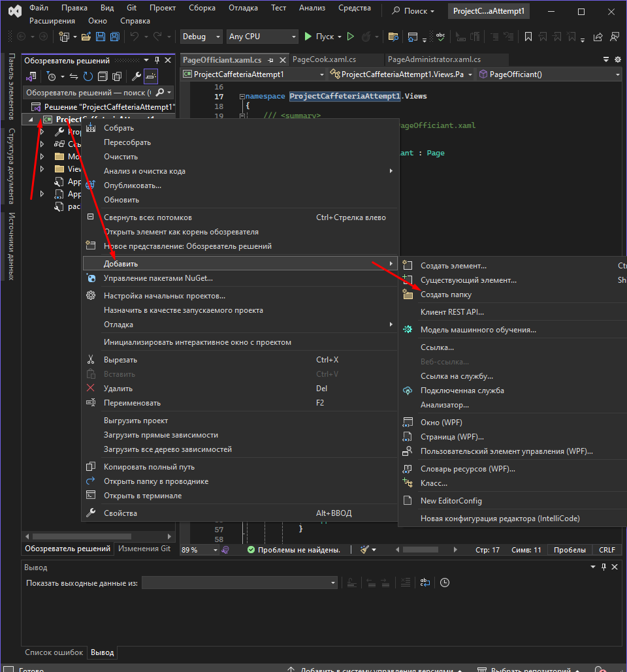Click the Collapse All icon in Solution Explorer

point(103,76)
